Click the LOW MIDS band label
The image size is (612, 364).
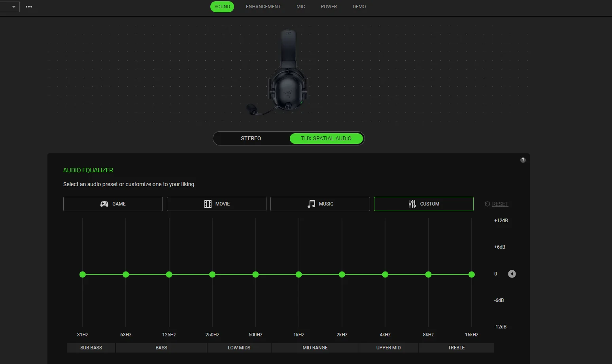click(239, 348)
